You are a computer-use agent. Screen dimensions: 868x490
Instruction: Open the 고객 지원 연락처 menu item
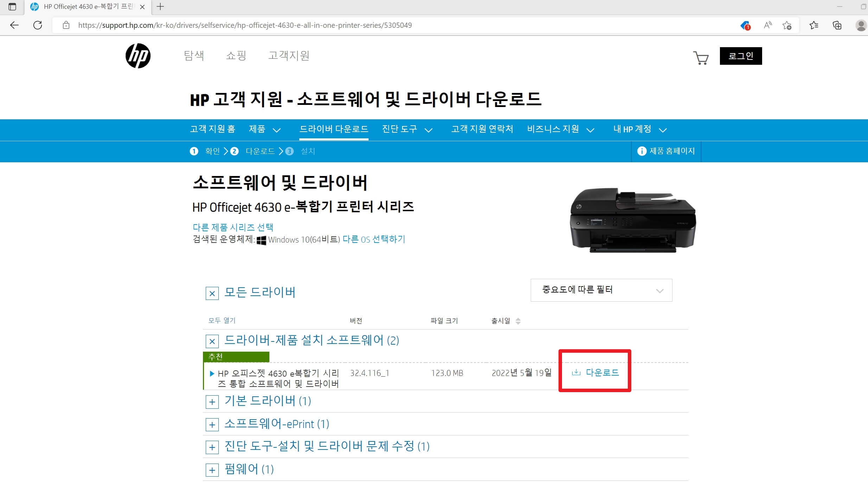point(482,129)
